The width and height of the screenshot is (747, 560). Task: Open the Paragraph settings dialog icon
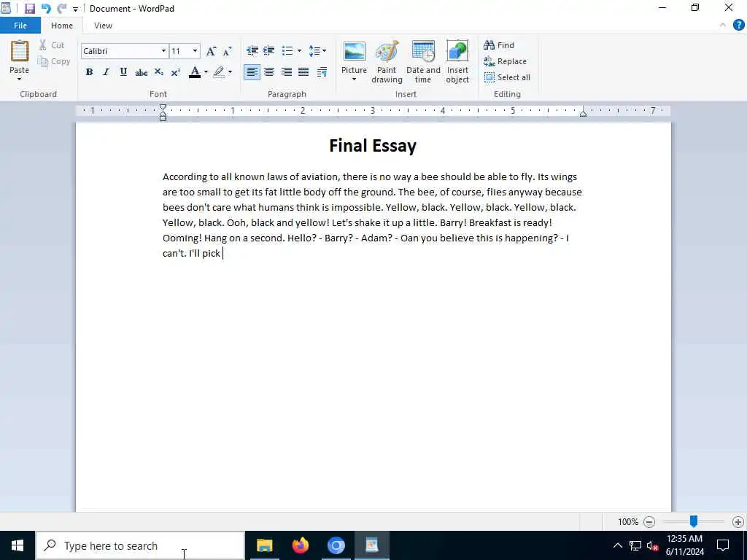322,72
